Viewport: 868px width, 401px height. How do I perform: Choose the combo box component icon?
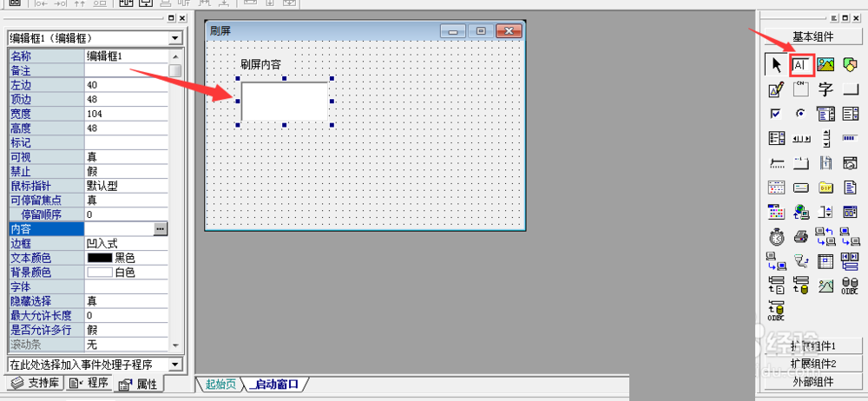click(825, 114)
